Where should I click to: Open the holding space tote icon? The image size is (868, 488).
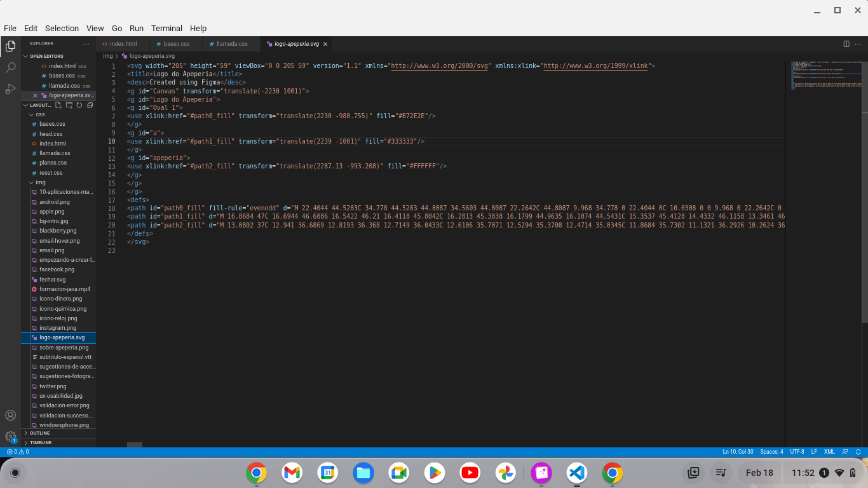(694, 473)
